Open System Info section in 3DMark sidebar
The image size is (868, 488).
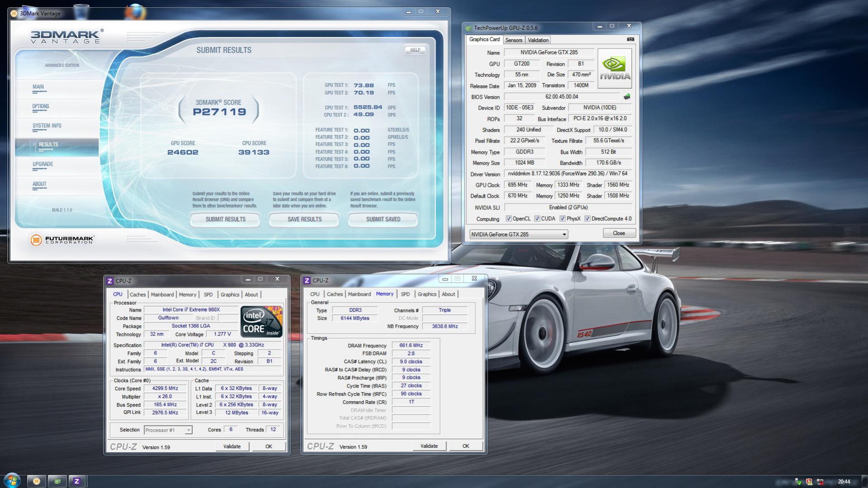(57, 127)
